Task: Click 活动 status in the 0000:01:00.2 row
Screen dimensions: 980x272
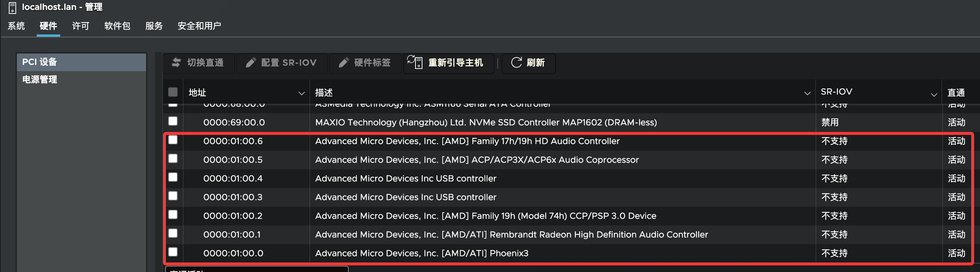Action: 957,216
